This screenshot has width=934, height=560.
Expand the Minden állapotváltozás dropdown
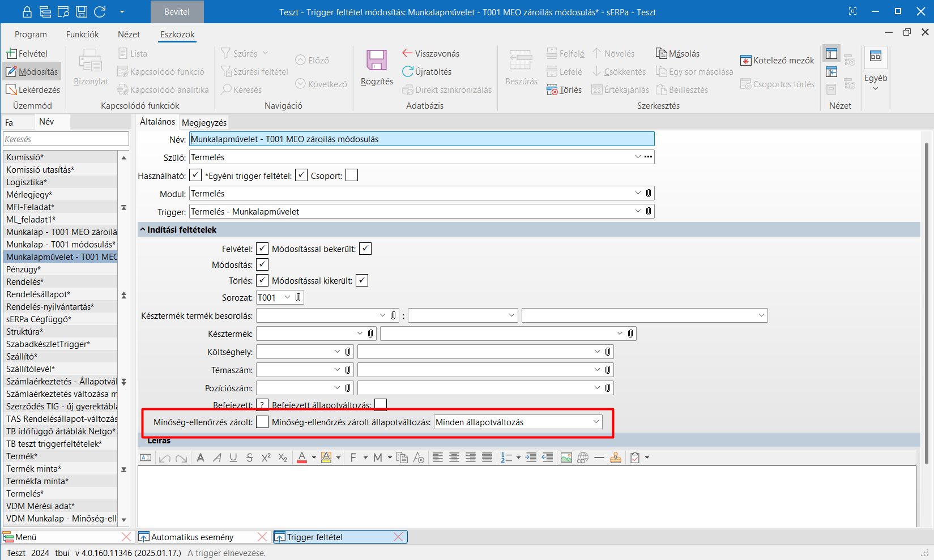pos(596,422)
